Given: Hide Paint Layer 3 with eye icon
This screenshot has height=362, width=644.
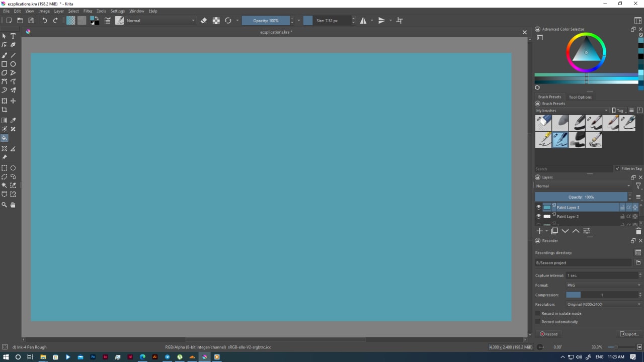Looking at the screenshot, I should coord(538,207).
